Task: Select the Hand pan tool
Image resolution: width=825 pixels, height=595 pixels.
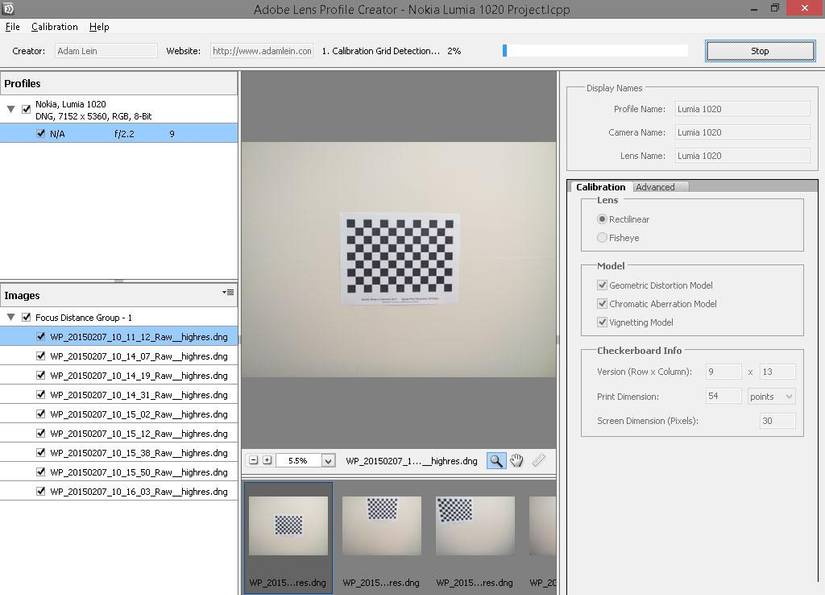Action: point(517,461)
